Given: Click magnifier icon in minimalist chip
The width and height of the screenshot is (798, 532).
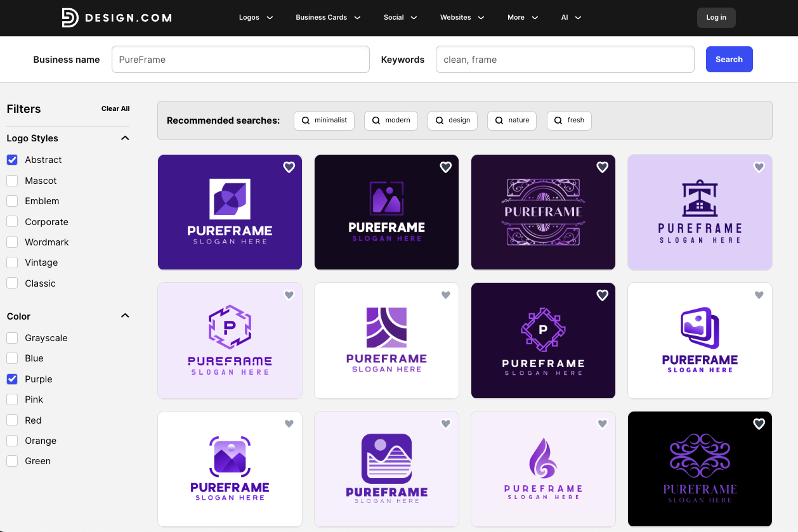Looking at the screenshot, I should pos(306,120).
